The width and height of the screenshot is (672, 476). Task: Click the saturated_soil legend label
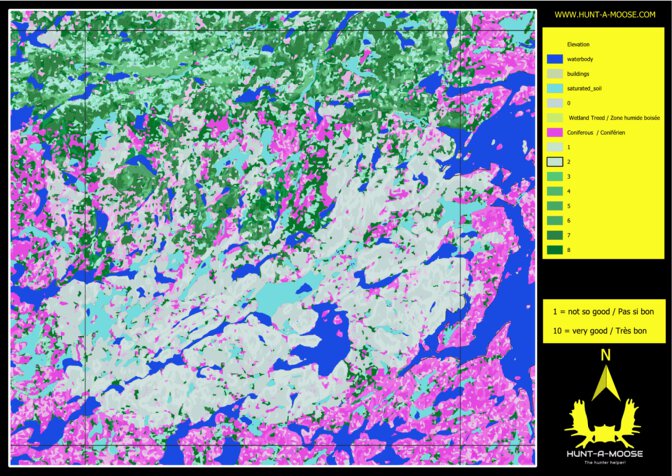(x=584, y=88)
